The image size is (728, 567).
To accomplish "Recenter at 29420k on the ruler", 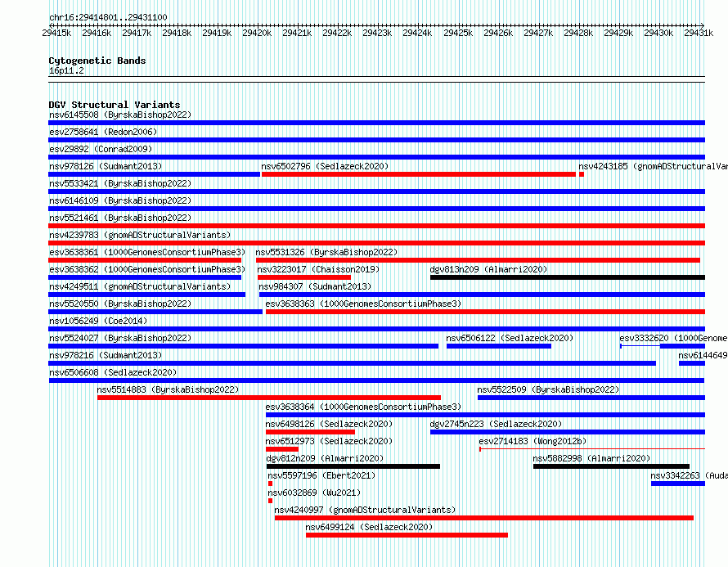I will coord(257,33).
